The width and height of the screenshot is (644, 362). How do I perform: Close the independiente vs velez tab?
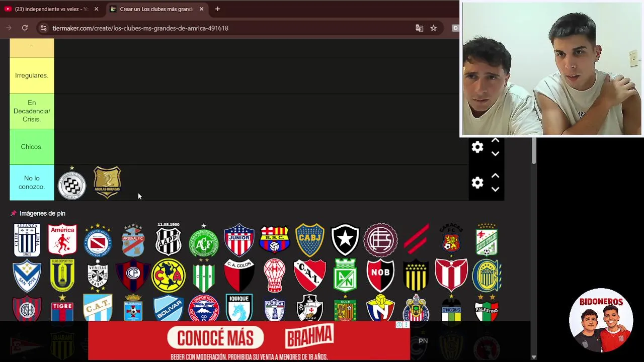[96, 9]
